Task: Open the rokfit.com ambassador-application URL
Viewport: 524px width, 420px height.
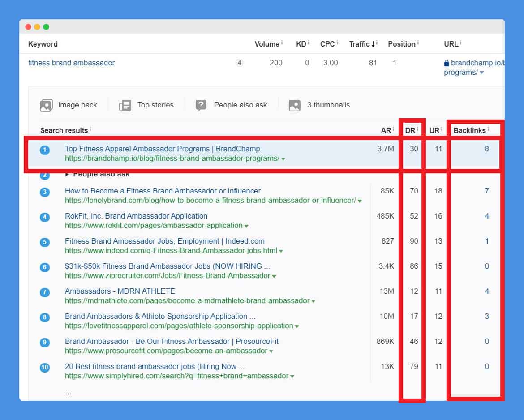Action: click(154, 226)
